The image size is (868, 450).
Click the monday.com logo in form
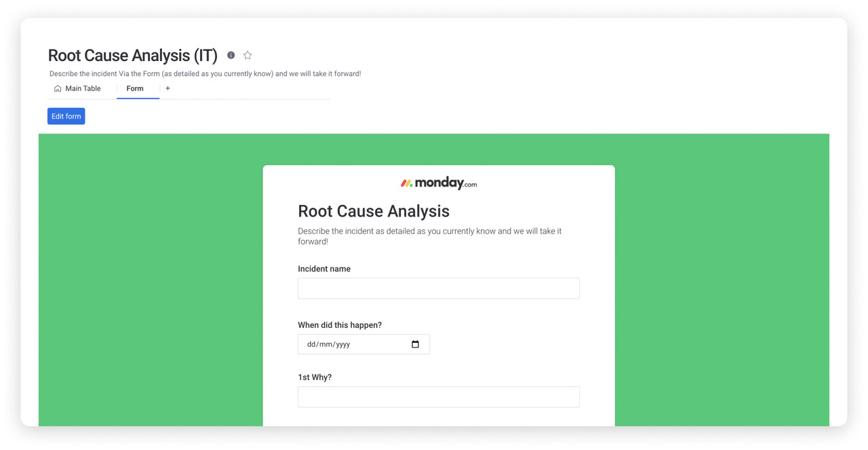(x=439, y=183)
